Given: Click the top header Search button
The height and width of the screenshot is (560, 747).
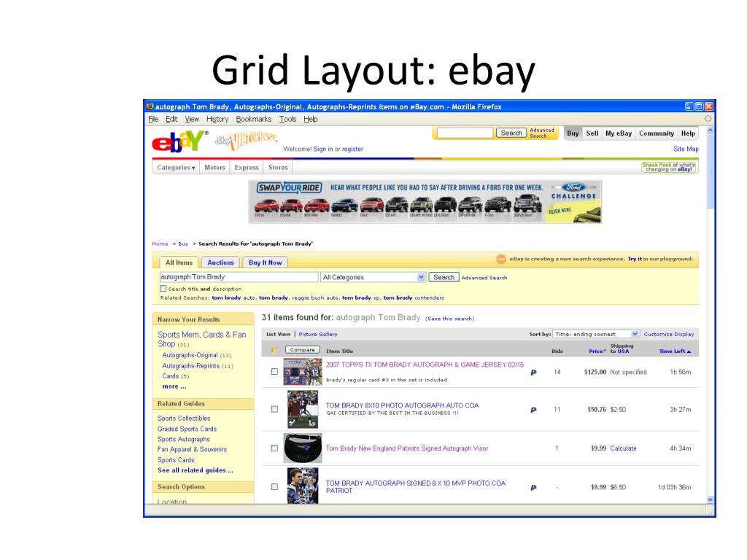Looking at the screenshot, I should pos(511,133).
